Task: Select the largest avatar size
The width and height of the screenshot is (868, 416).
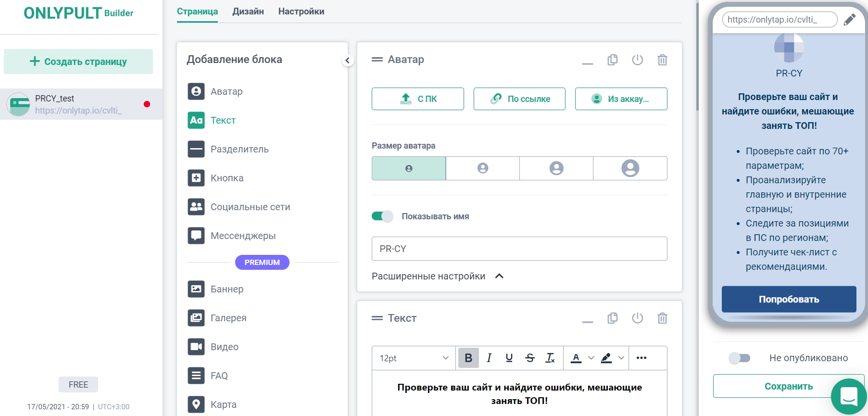Action: [x=630, y=168]
